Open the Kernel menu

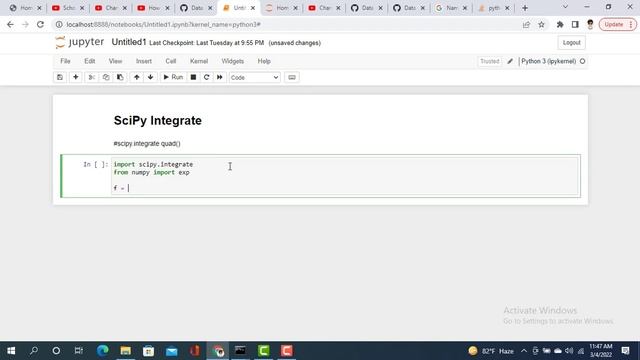point(199,61)
